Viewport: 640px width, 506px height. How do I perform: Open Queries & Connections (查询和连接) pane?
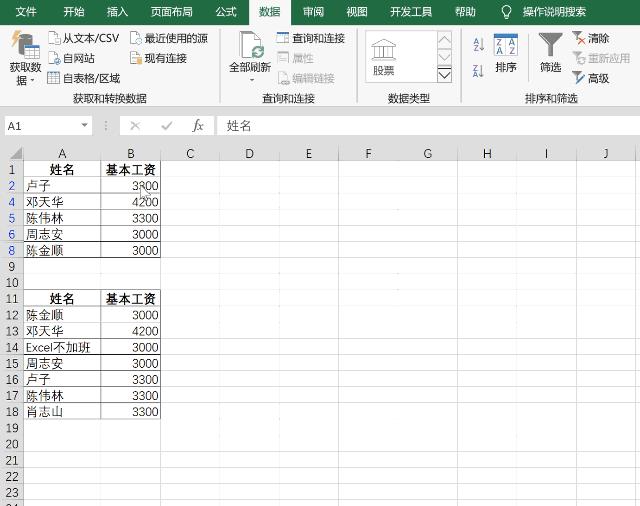coord(311,38)
